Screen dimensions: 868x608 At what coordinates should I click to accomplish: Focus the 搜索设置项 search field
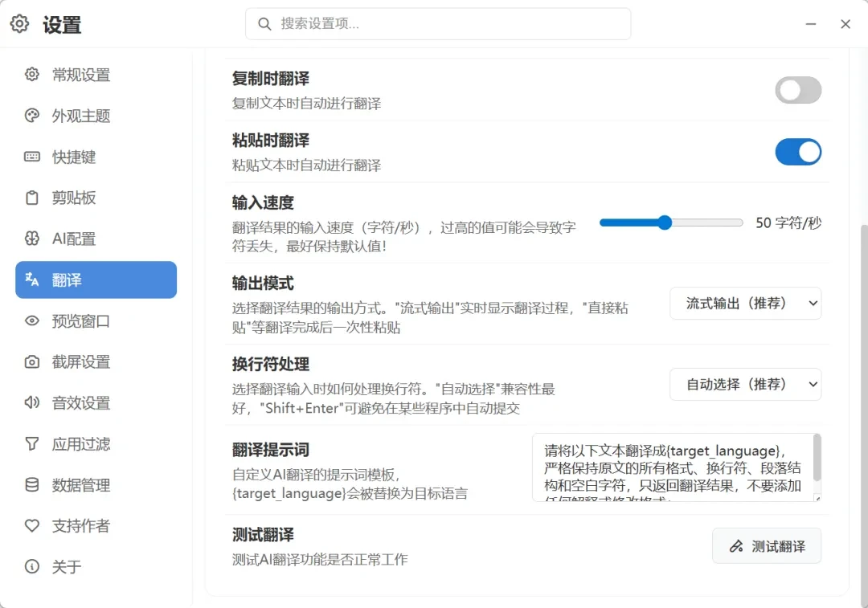click(438, 24)
